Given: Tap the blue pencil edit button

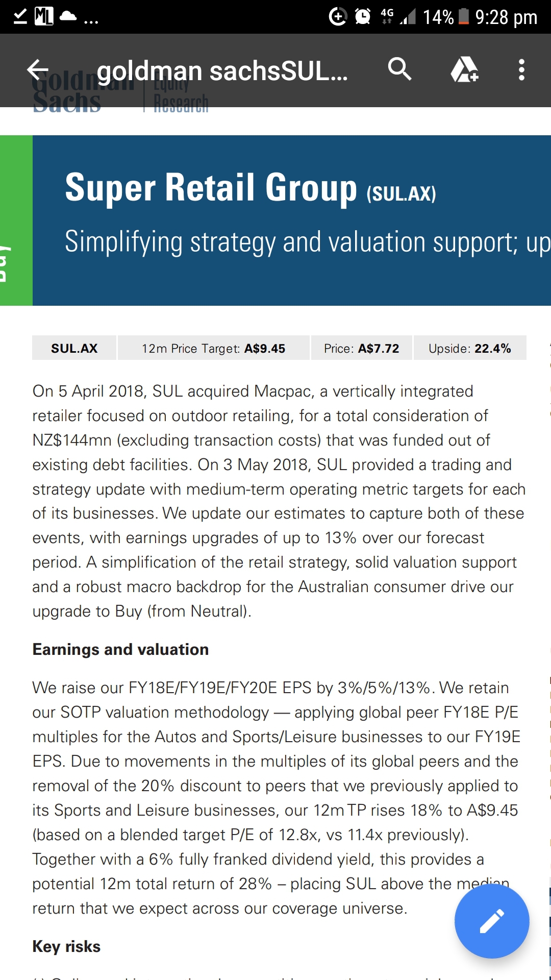Looking at the screenshot, I should [492, 921].
